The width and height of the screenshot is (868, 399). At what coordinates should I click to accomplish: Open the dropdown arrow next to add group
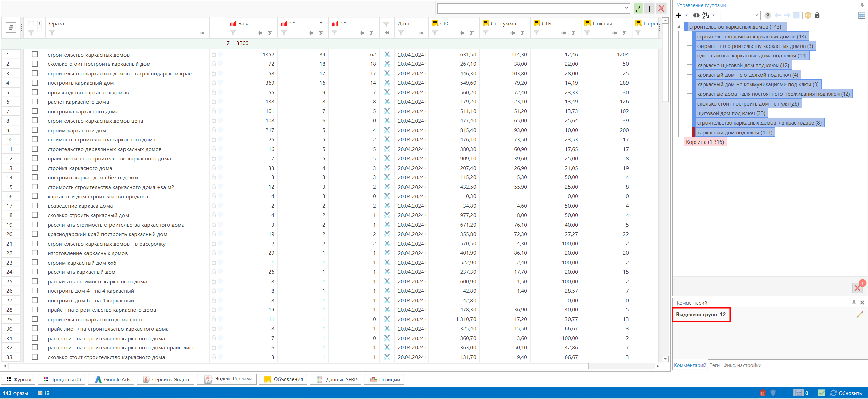coord(686,15)
